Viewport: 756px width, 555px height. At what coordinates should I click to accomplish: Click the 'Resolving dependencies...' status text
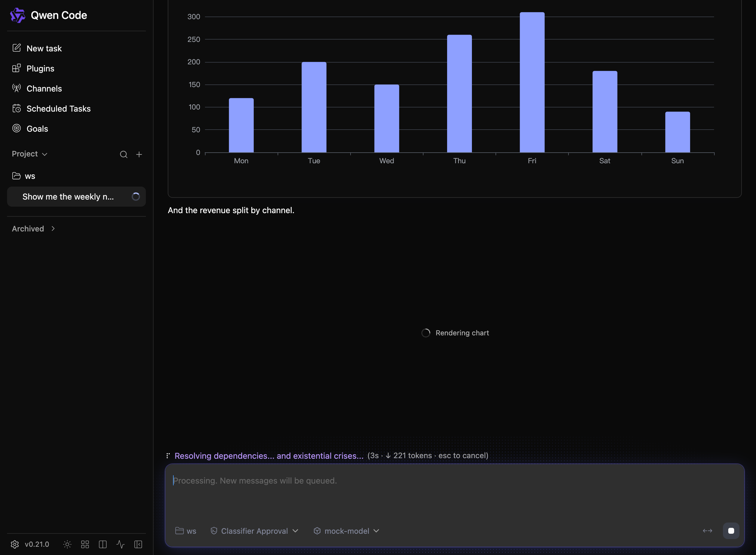tap(269, 456)
